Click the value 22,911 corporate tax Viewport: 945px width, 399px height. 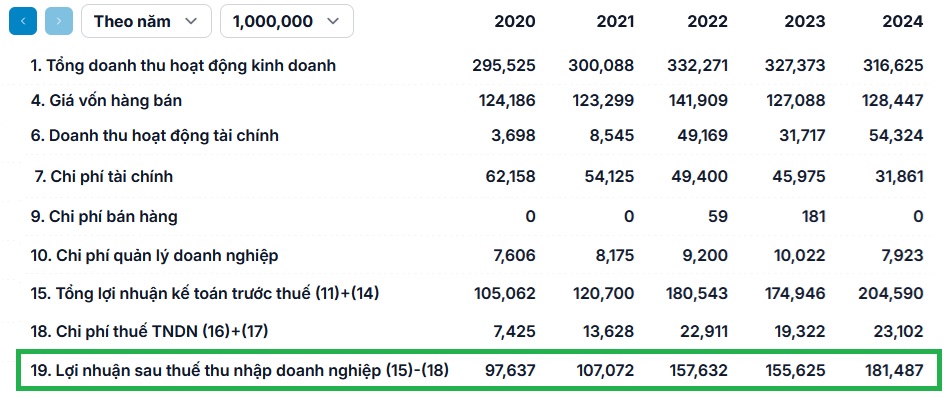703,331
